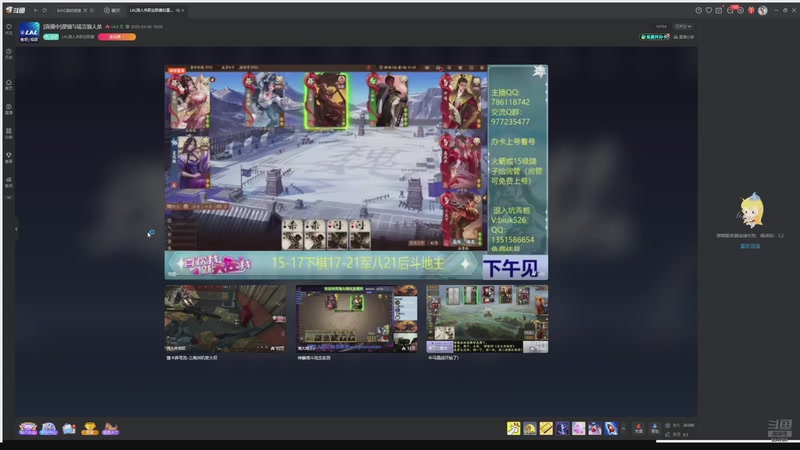This screenshot has width=800, height=450.
Task: Go back with the back arrow
Action: pos(36,10)
